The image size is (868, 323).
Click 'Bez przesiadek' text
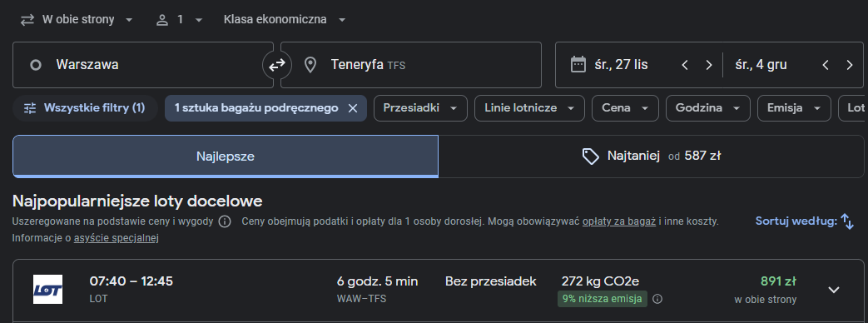point(491,281)
